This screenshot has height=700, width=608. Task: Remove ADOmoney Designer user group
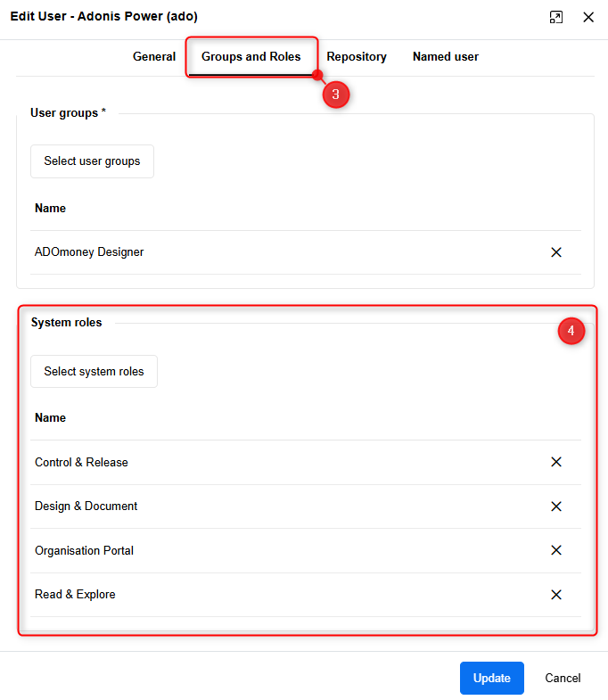555,252
